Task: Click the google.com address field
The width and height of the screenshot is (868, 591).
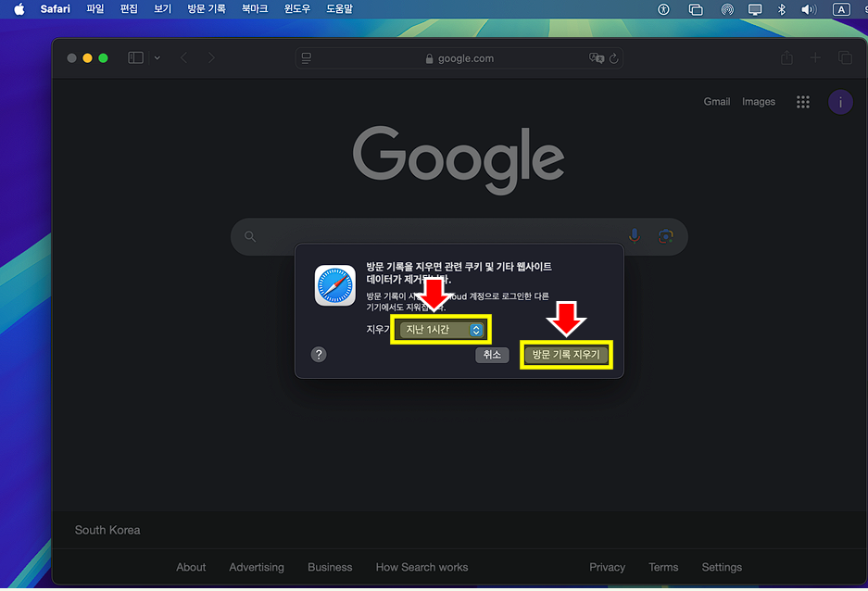Action: point(459,58)
